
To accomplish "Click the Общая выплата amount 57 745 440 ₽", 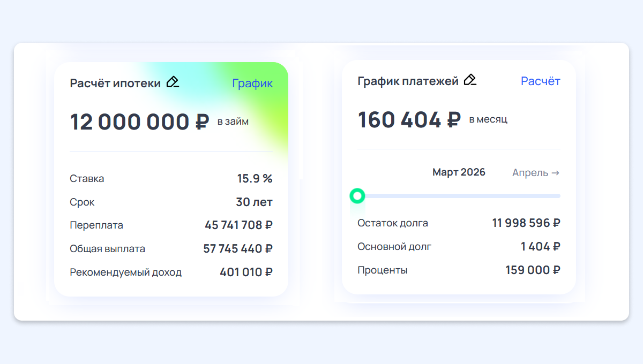I will point(238,249).
